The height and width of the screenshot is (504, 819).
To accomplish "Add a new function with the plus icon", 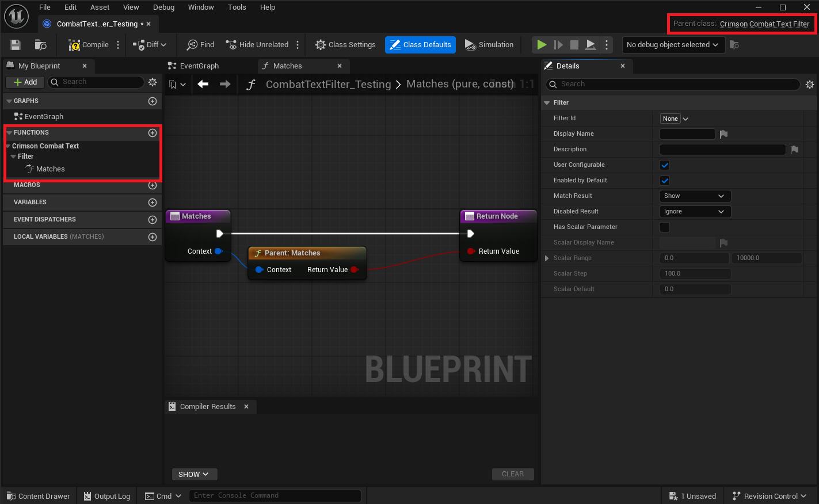I will [153, 133].
